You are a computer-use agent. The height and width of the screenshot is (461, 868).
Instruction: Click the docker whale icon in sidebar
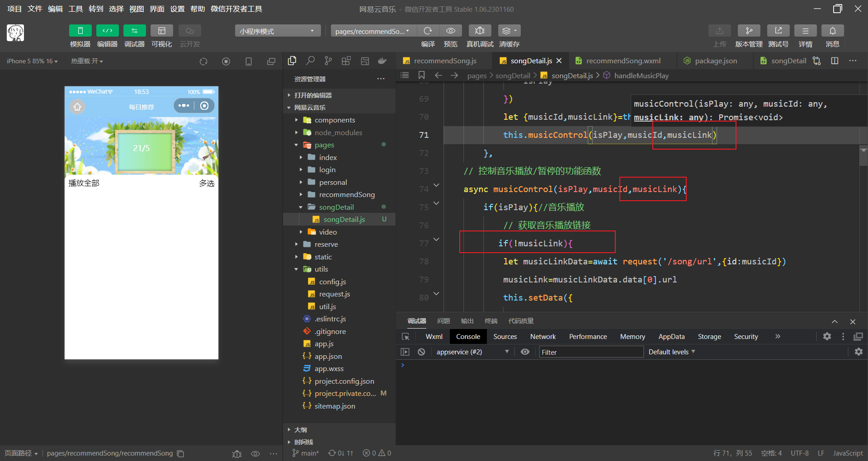click(382, 61)
